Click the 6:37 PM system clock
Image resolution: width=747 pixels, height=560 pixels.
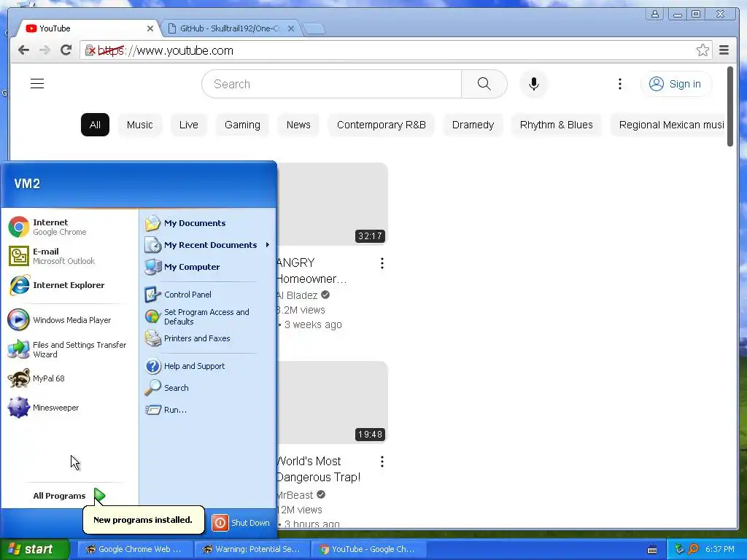pos(719,549)
